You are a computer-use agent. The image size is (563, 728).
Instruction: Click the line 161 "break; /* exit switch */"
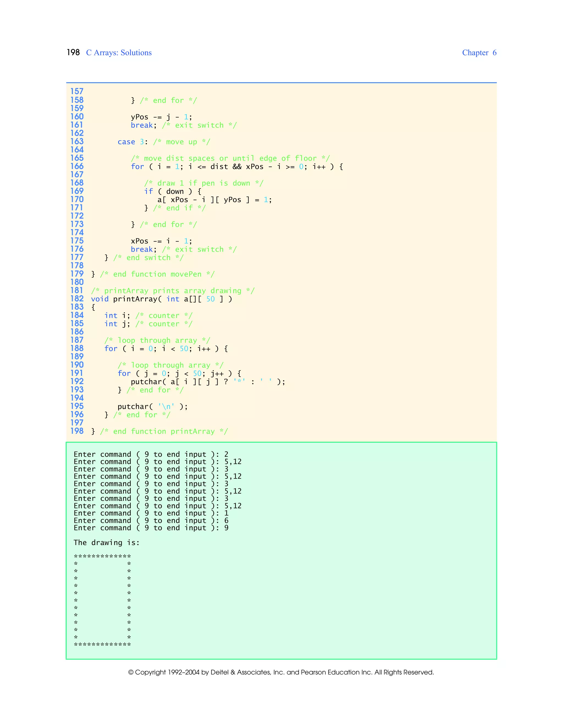(184, 125)
